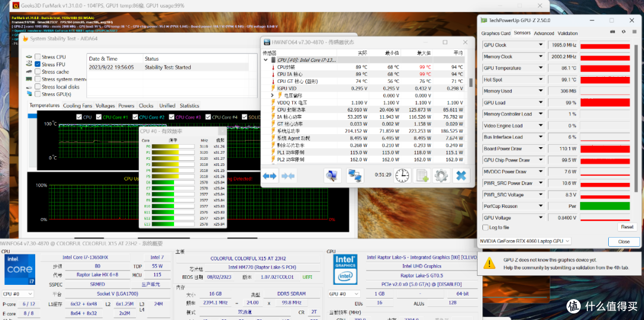Switch to Cooling Fans tab
The width and height of the screenshot is (644, 320).
pos(77,105)
